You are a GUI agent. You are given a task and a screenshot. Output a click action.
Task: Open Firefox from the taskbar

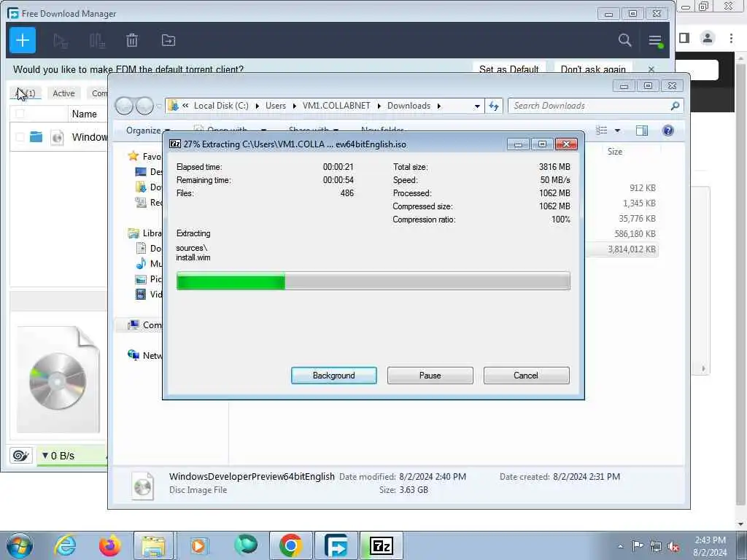tap(109, 545)
